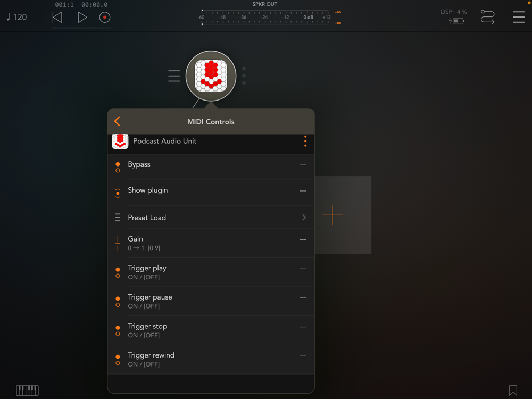Expand Preset Load with the chevron
Viewport: 532px width, 399px height.
pyautogui.click(x=304, y=218)
